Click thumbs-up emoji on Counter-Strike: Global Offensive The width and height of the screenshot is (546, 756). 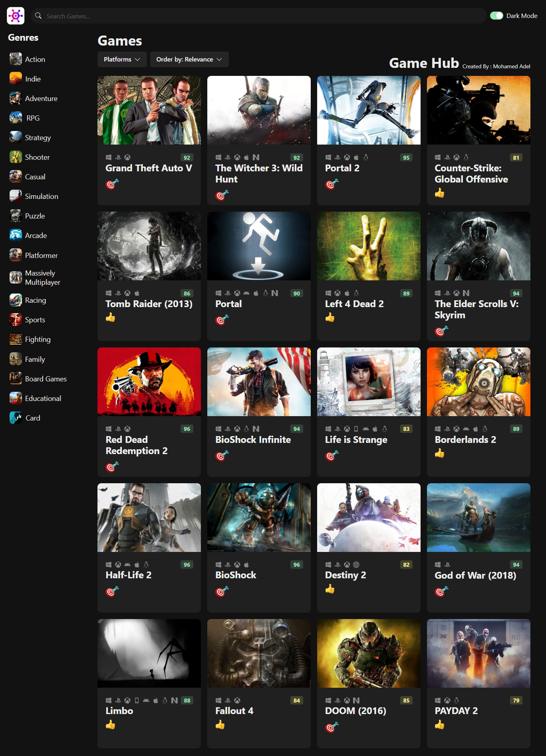click(x=439, y=193)
